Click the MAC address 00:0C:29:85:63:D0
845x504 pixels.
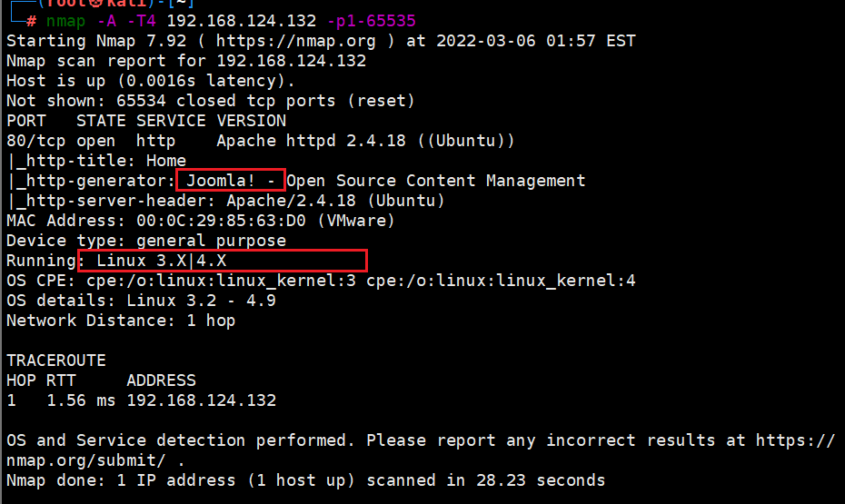[221, 221]
